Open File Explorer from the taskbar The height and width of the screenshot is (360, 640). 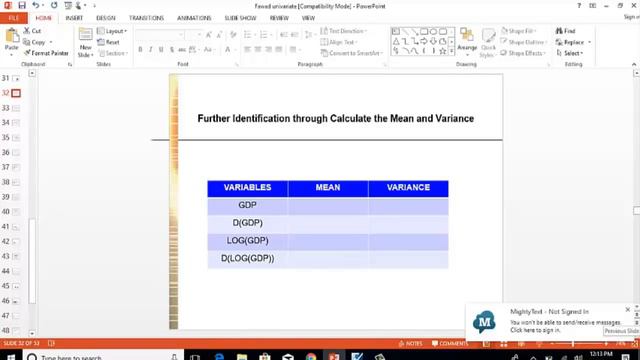coord(242,357)
